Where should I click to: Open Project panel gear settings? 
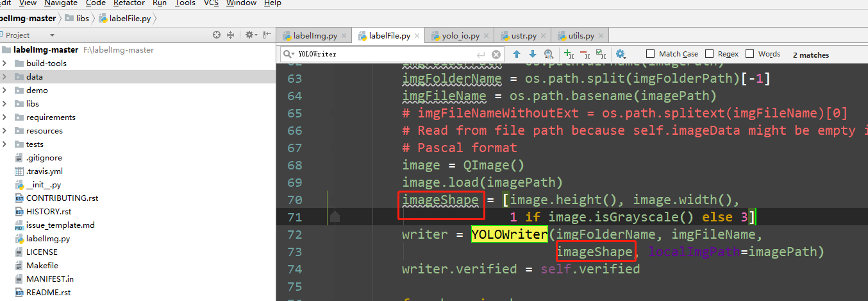[x=250, y=35]
